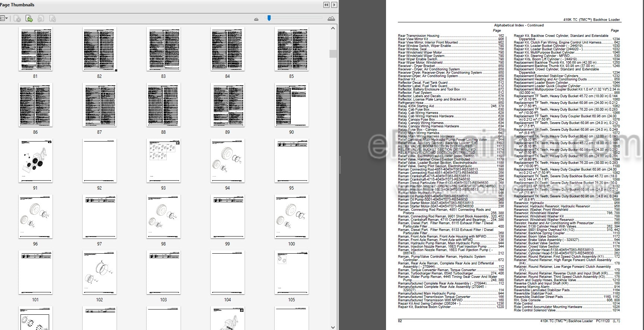Rotate pages clockwise using the toolbar icon
The image size is (644, 330).
[53, 18]
